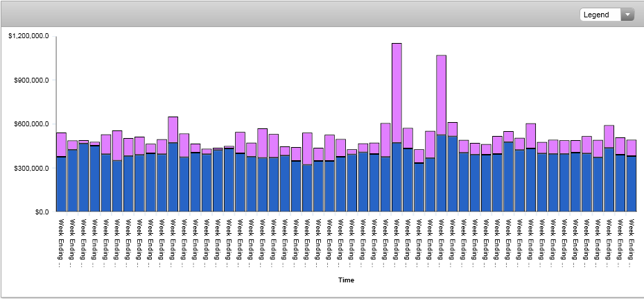
Task: Click the Time axis title
Action: [347, 280]
